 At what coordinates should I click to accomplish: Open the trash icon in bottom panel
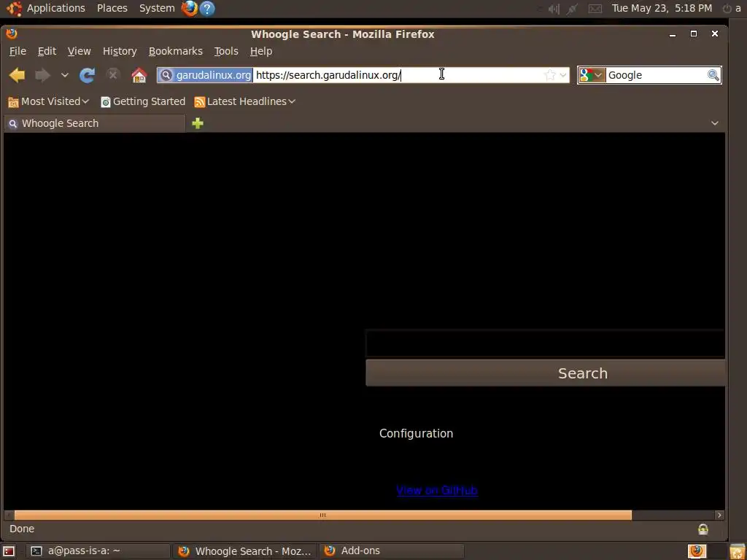point(737,551)
